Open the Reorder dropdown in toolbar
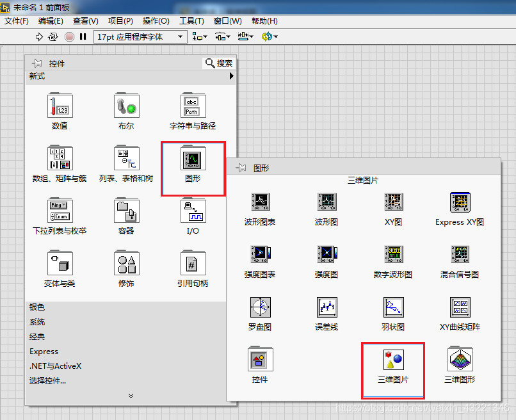 270,36
